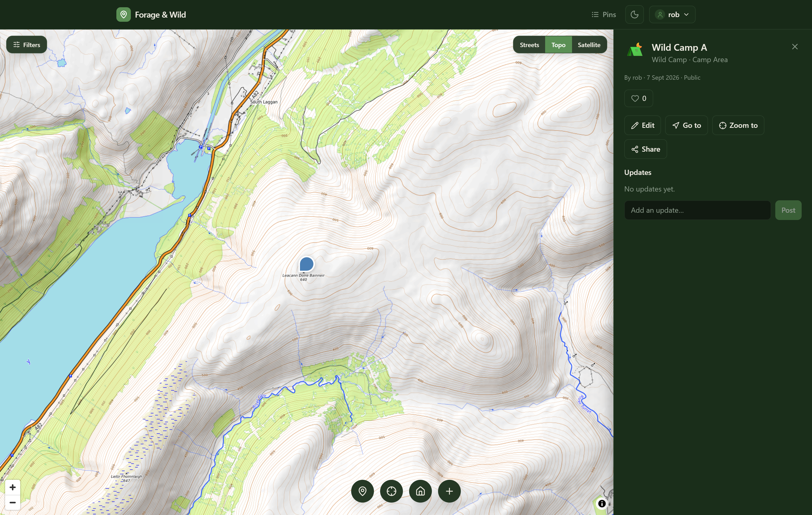
Task: Switch to the Satellite map layer
Action: coord(589,45)
